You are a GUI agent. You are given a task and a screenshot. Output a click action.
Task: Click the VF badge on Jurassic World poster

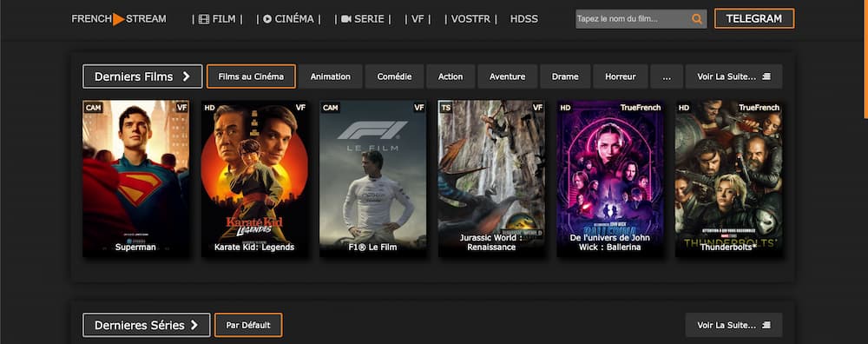[537, 108]
